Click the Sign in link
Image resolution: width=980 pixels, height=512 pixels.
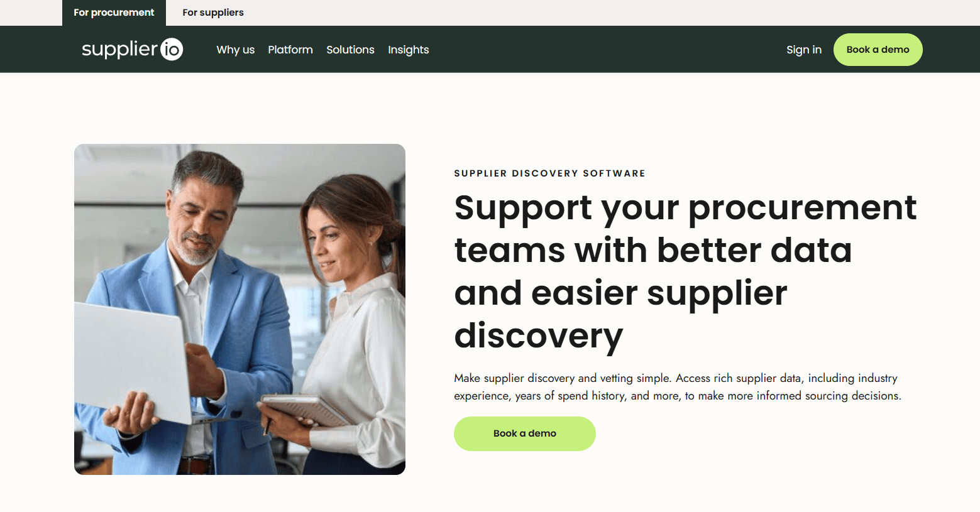(x=804, y=50)
